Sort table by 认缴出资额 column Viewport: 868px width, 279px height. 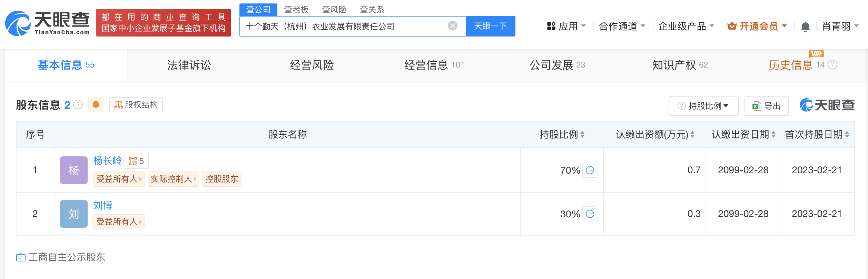pyautogui.click(x=692, y=135)
